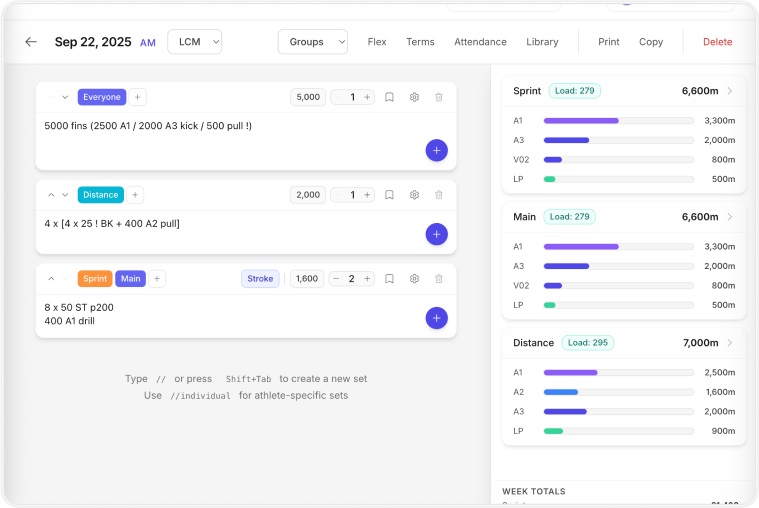Click the red Delete button
Viewport: 759px width, 508px height.
[717, 42]
